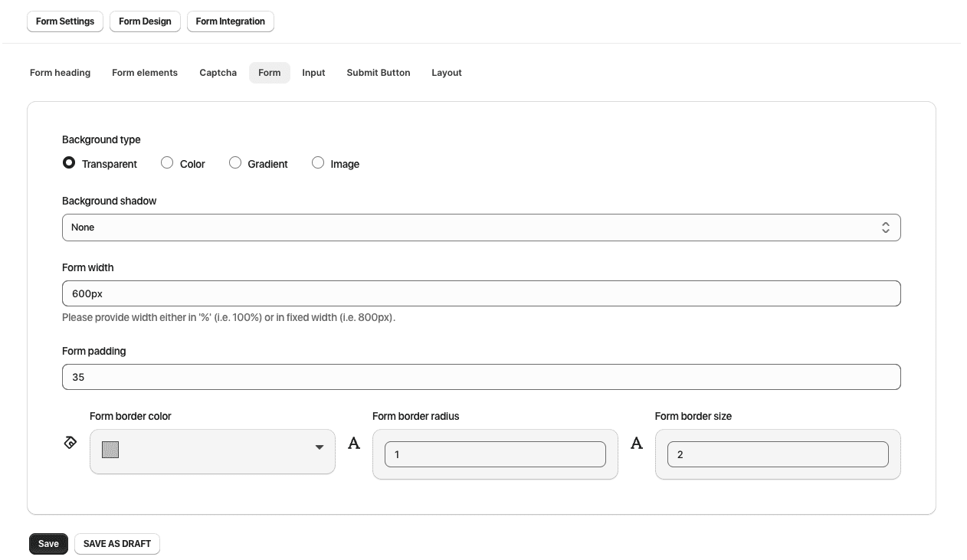Click the paint bucket icon beside border color
The width and height of the screenshot is (967, 560).
pos(70,442)
